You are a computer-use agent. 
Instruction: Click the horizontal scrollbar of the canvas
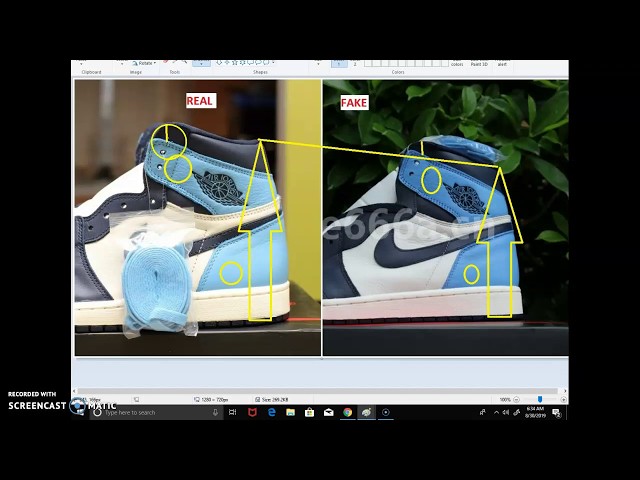pos(318,391)
